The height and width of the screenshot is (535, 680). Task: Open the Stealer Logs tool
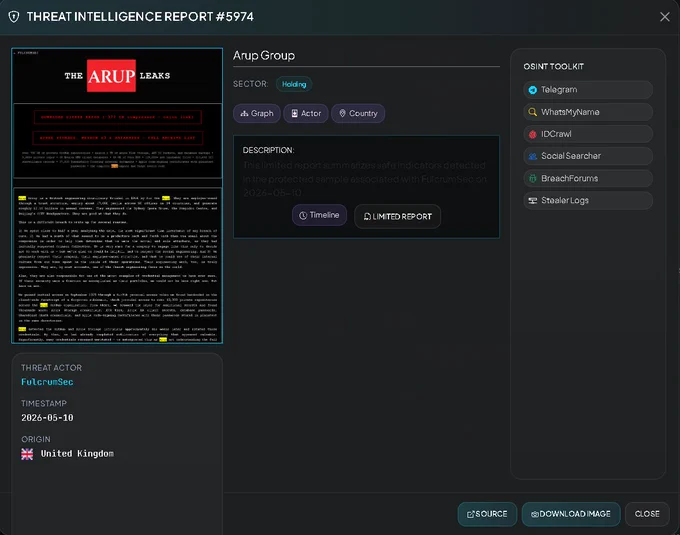[x=588, y=200]
